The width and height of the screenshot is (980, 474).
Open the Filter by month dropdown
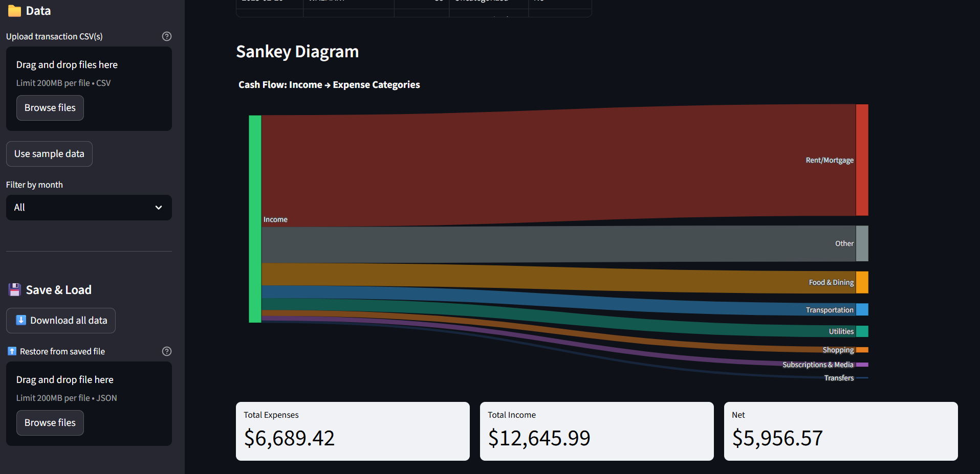89,208
